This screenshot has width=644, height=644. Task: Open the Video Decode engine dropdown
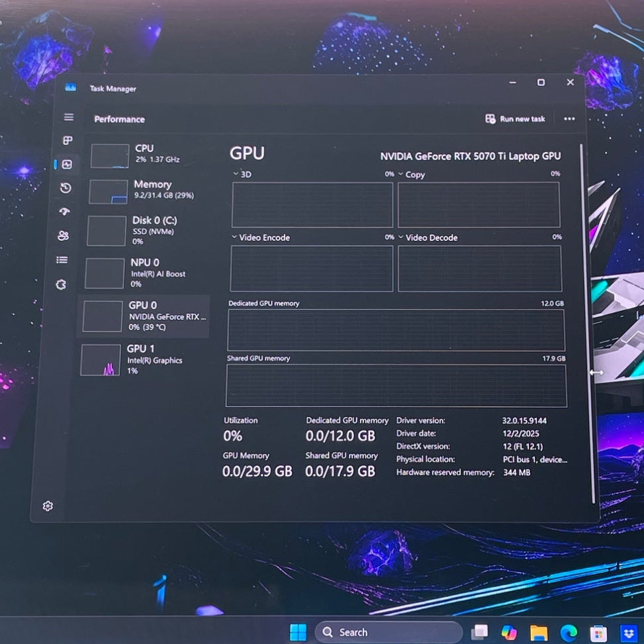(x=400, y=237)
